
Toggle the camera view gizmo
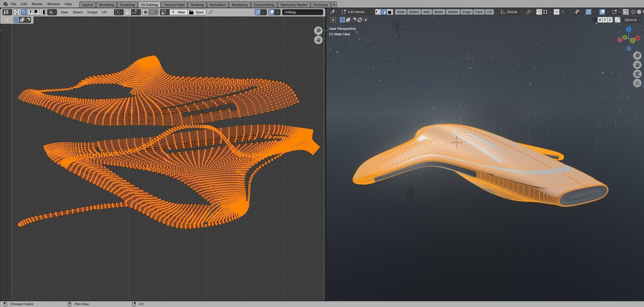[x=637, y=74]
